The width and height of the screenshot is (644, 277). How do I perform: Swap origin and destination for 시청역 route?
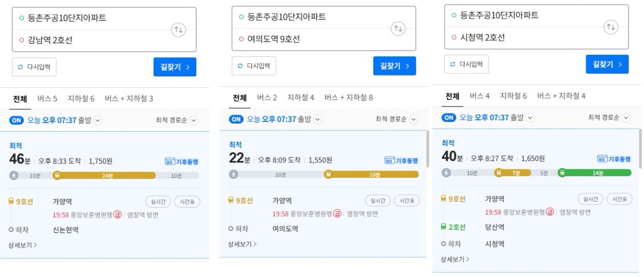click(611, 27)
